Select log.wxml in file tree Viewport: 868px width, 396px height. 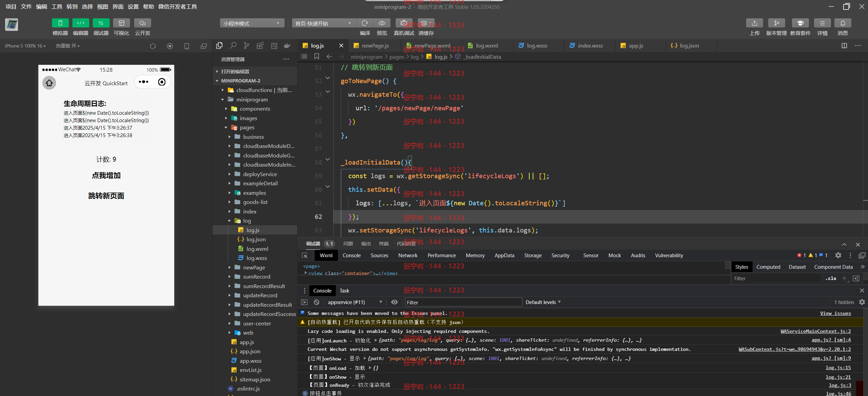255,249
